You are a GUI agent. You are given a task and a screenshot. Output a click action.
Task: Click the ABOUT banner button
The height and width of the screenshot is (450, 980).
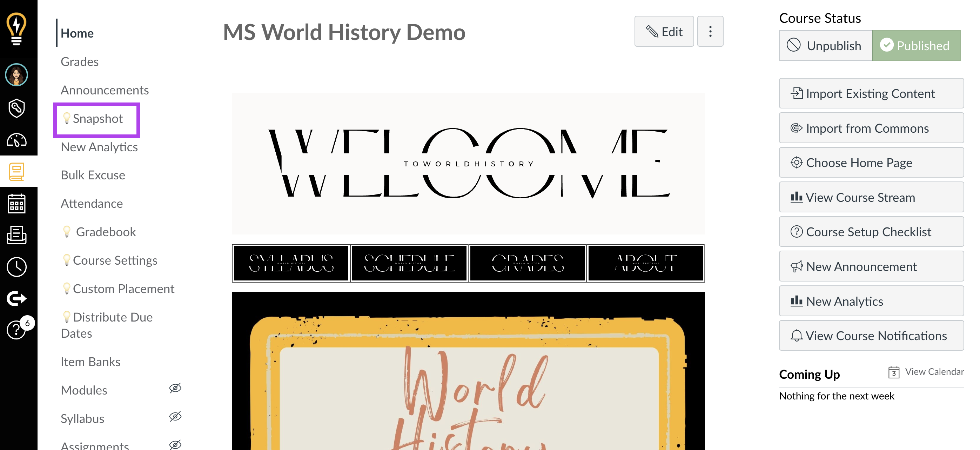(645, 264)
